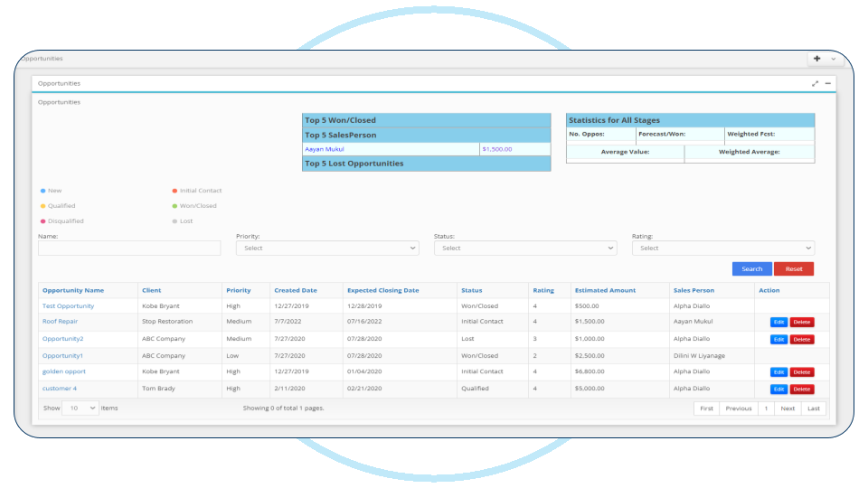
Task: Open the chevron menu beside plus icon
Action: pos(833,59)
